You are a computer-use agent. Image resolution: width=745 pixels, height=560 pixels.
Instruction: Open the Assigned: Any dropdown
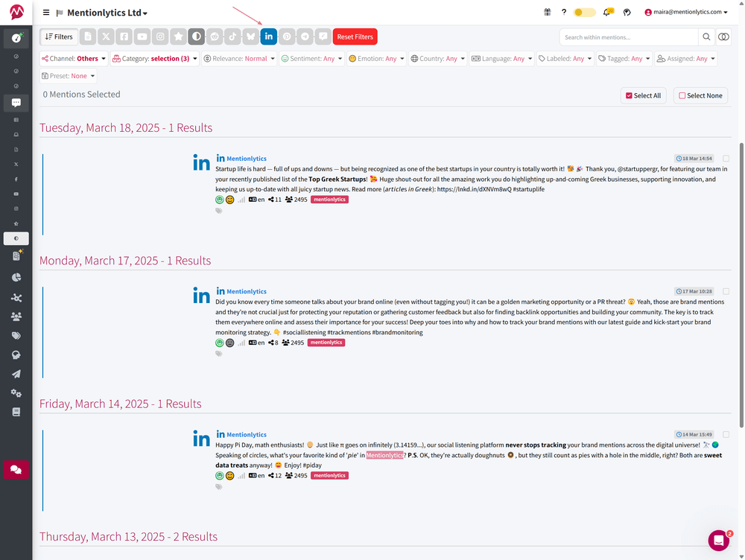click(x=685, y=58)
